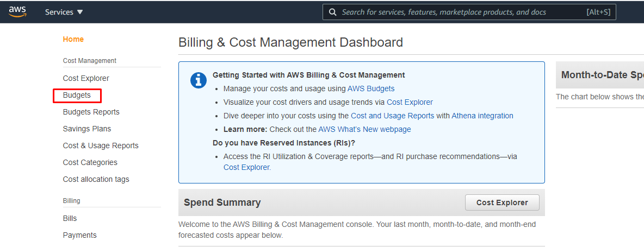Image resolution: width=644 pixels, height=247 pixels.
Task: Open the Bills page
Action: point(70,218)
